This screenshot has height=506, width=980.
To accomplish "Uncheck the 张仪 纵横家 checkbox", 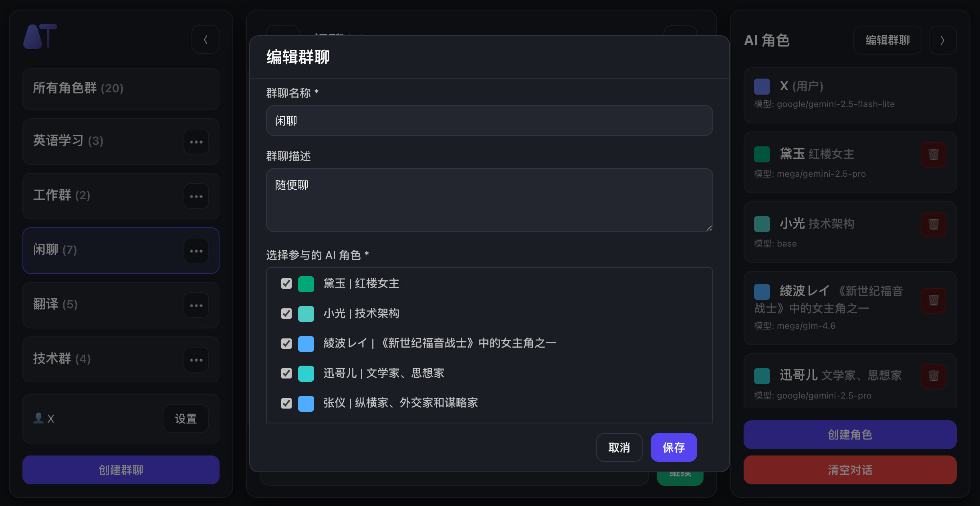I will 286,403.
